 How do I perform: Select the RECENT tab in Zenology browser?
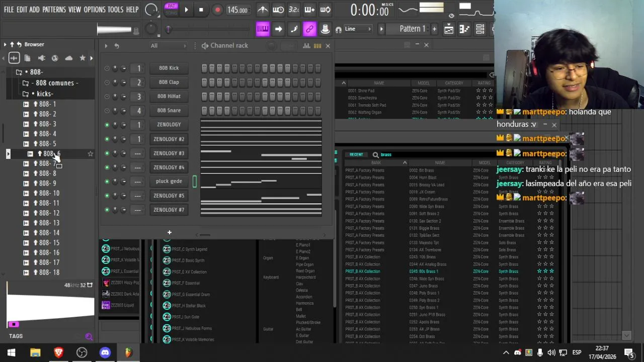click(x=356, y=154)
